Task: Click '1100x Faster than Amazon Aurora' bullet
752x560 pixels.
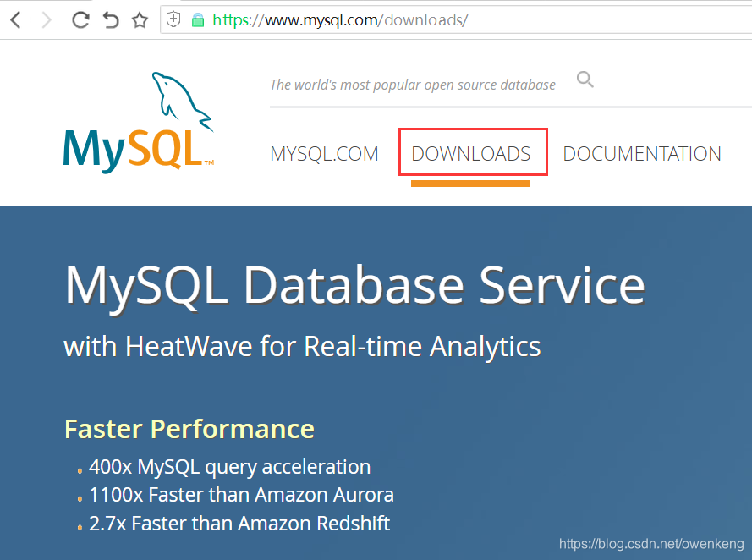Action: coord(241,495)
